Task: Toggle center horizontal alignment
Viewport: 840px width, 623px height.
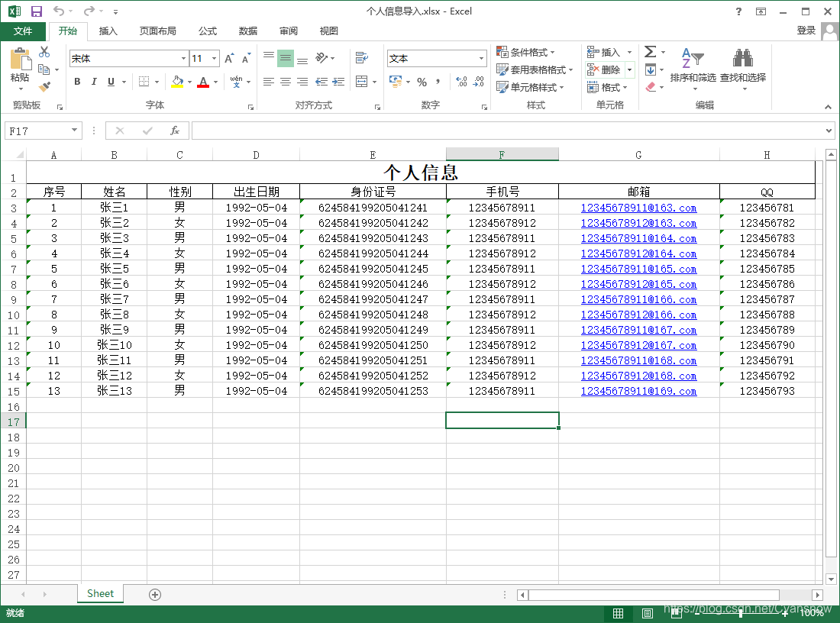Action: coord(286,82)
